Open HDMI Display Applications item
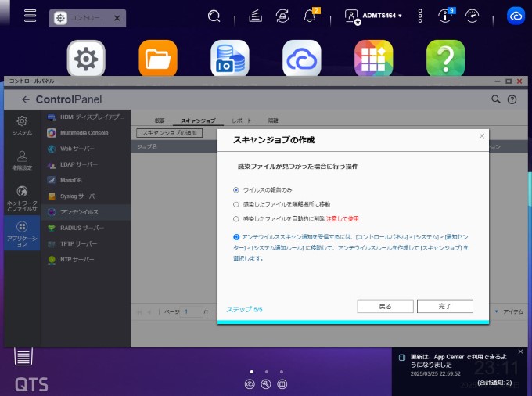 click(86, 117)
